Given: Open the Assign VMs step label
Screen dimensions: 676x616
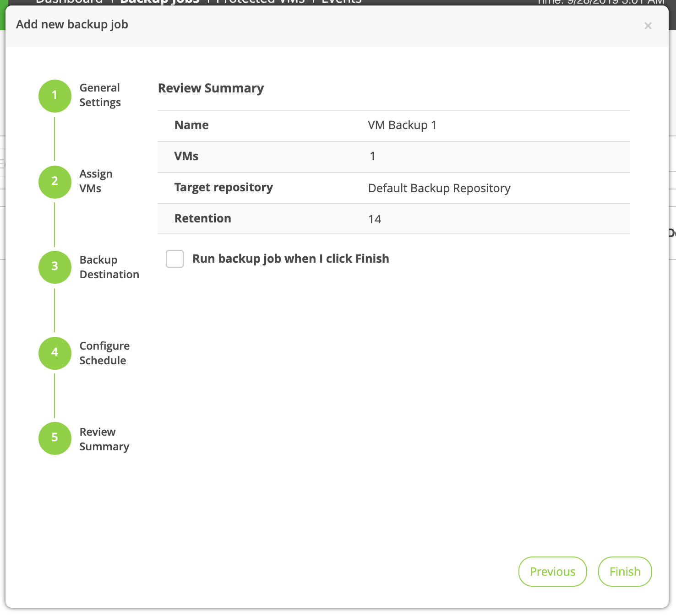Looking at the screenshot, I should pyautogui.click(x=96, y=181).
